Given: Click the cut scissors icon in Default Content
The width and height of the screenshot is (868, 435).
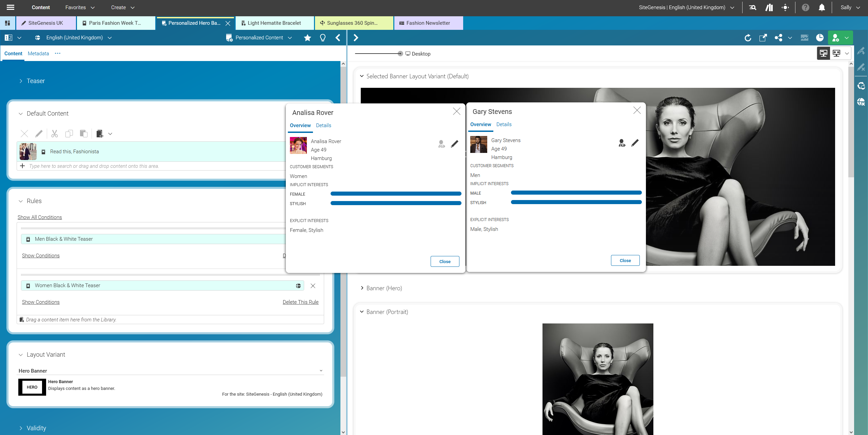Looking at the screenshot, I should pos(54,134).
